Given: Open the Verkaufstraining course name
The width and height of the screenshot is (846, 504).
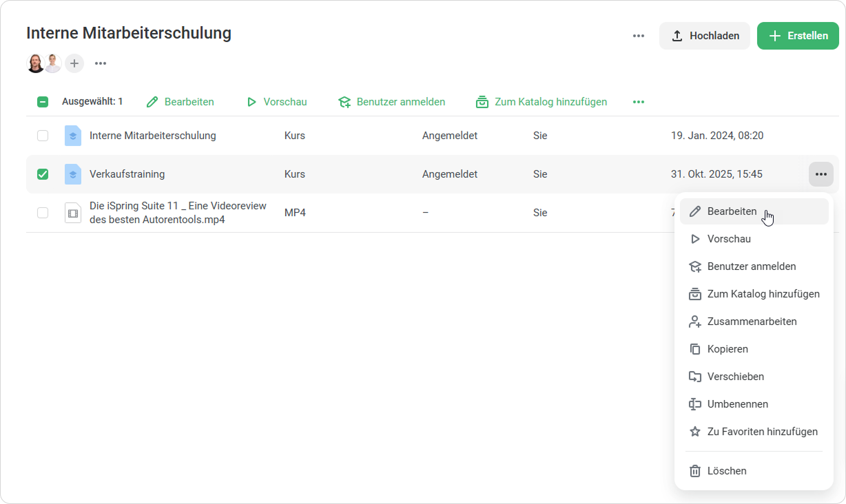Looking at the screenshot, I should [x=127, y=174].
